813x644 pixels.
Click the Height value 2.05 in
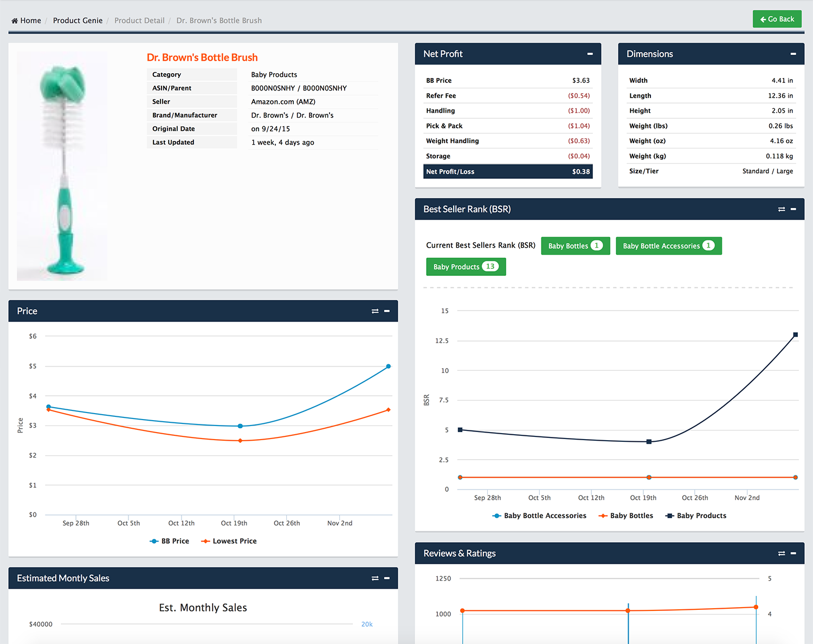pyautogui.click(x=782, y=111)
